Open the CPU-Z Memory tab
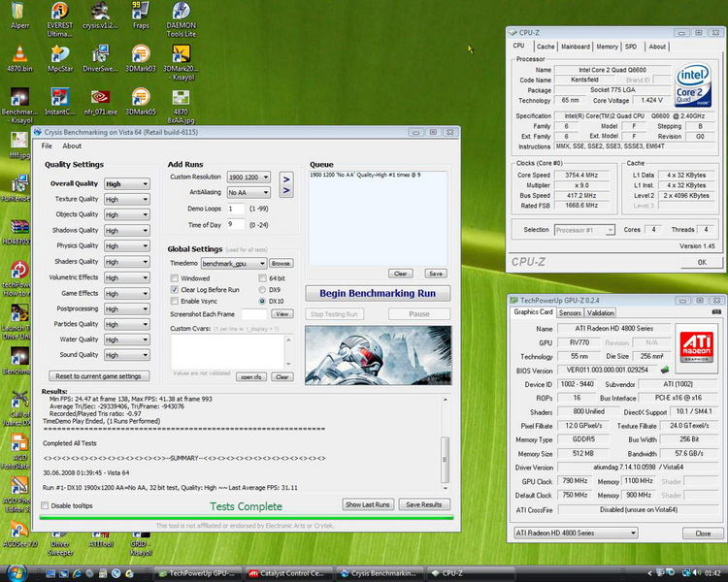Viewport: 728px width, 582px height. [607, 47]
